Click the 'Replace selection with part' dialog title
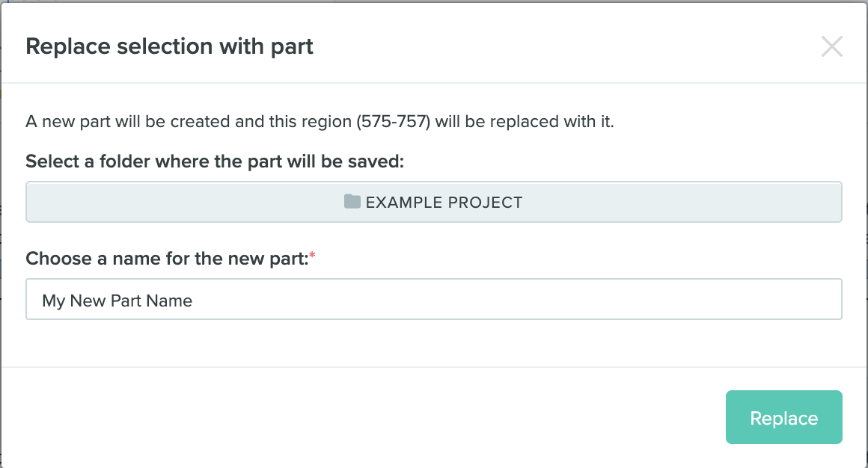Screen dimensions: 868x468 point(169,46)
